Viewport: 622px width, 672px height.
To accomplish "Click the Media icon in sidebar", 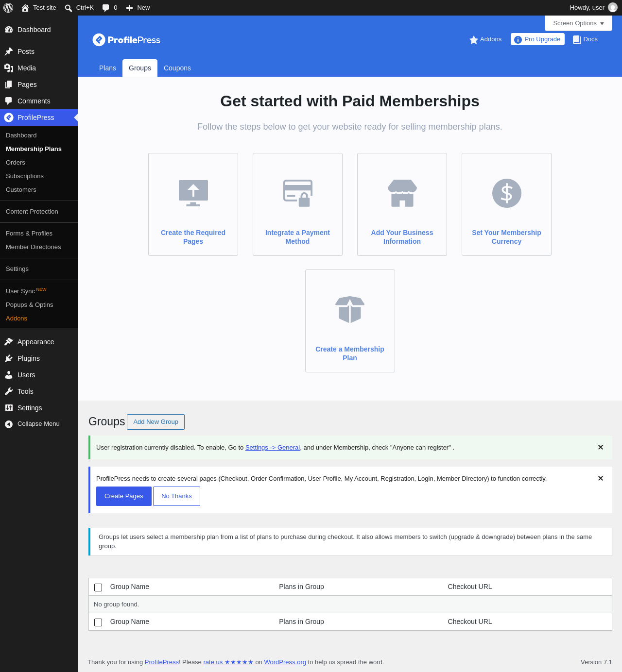I will pyautogui.click(x=9, y=68).
